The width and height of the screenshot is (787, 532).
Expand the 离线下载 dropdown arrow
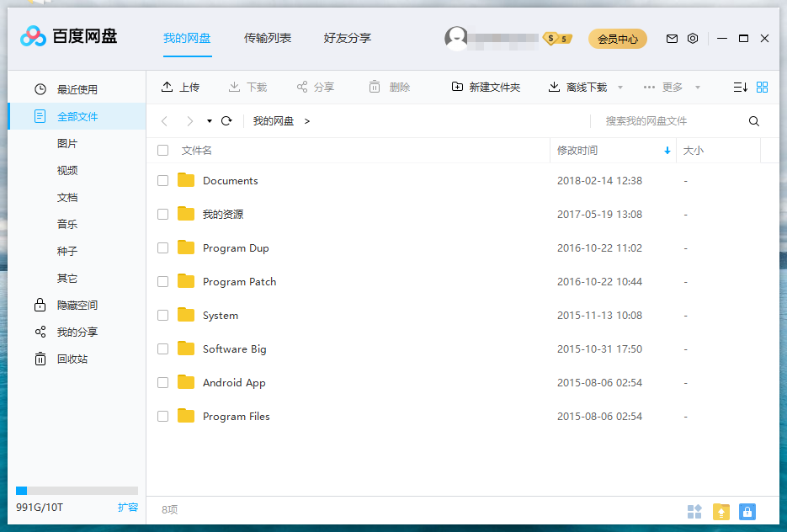click(620, 88)
